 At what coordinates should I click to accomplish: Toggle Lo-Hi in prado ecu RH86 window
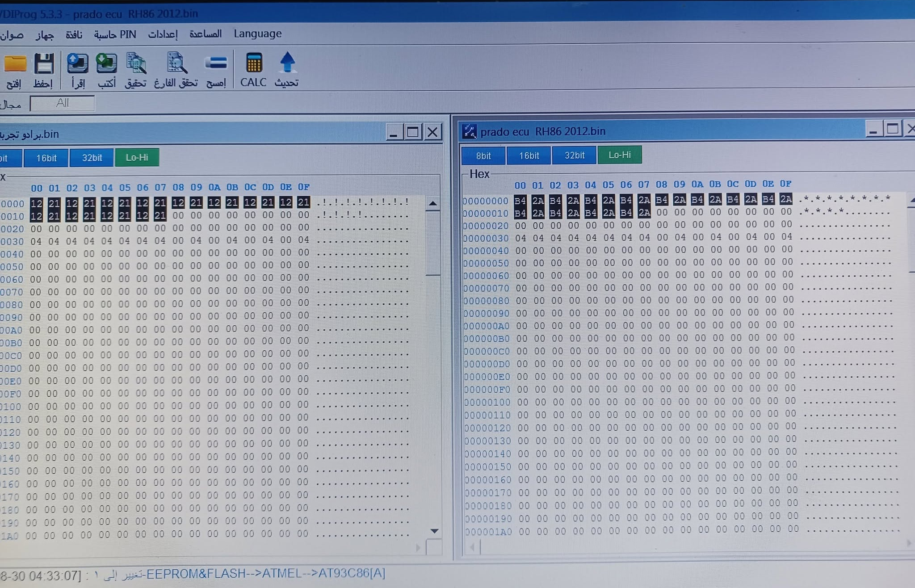[620, 155]
